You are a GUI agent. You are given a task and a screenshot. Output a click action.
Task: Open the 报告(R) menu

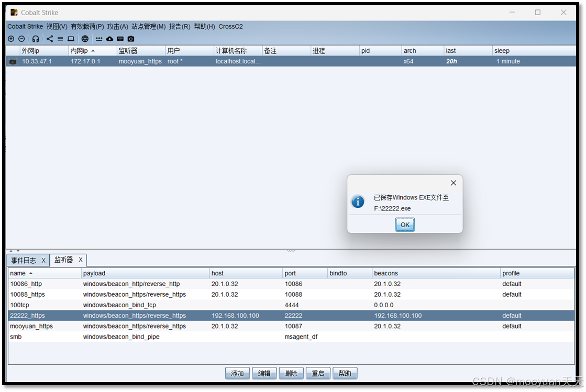[180, 27]
